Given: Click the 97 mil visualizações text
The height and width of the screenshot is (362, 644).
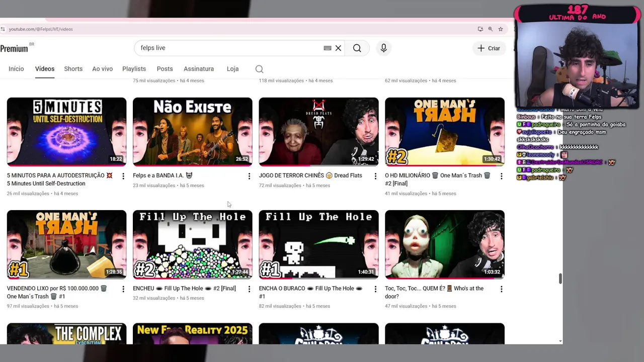Looking at the screenshot, I should point(28,306).
